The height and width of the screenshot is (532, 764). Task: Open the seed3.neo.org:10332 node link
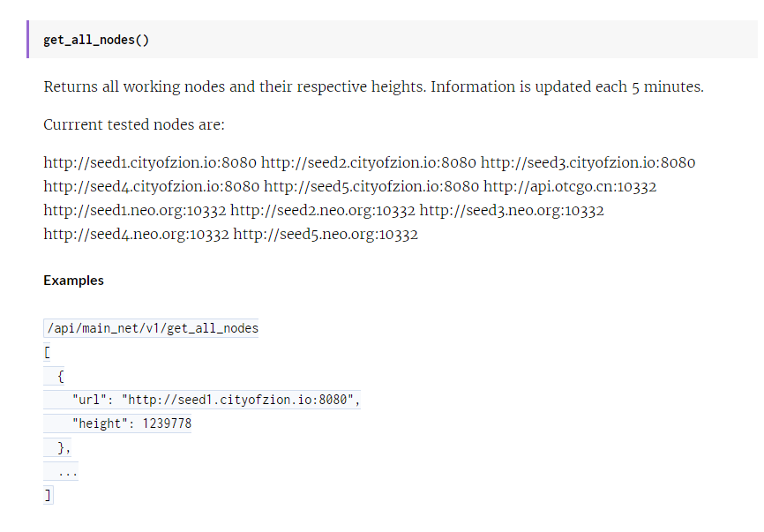(512, 211)
